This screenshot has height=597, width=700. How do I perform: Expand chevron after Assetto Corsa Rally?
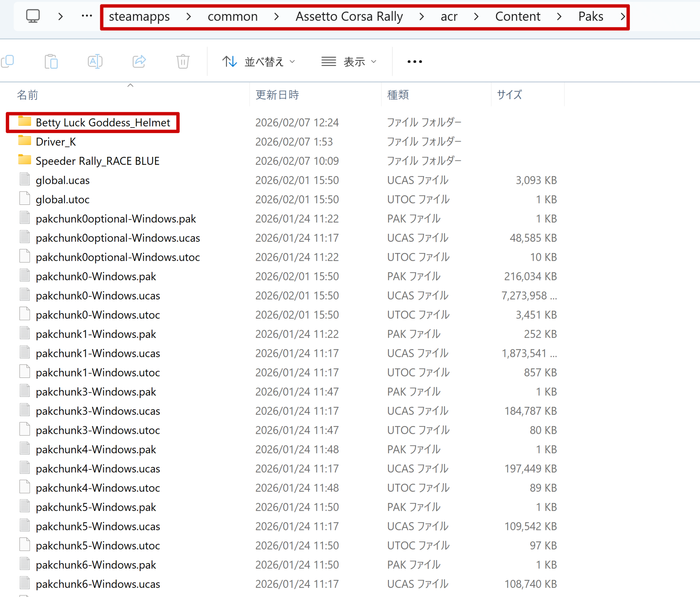pyautogui.click(x=421, y=16)
